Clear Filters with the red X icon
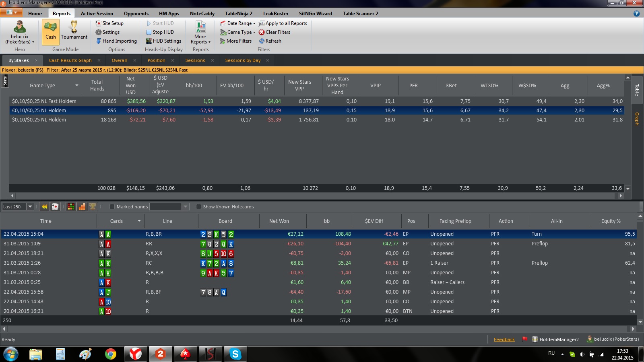This screenshot has height=362, width=644. 275,32
